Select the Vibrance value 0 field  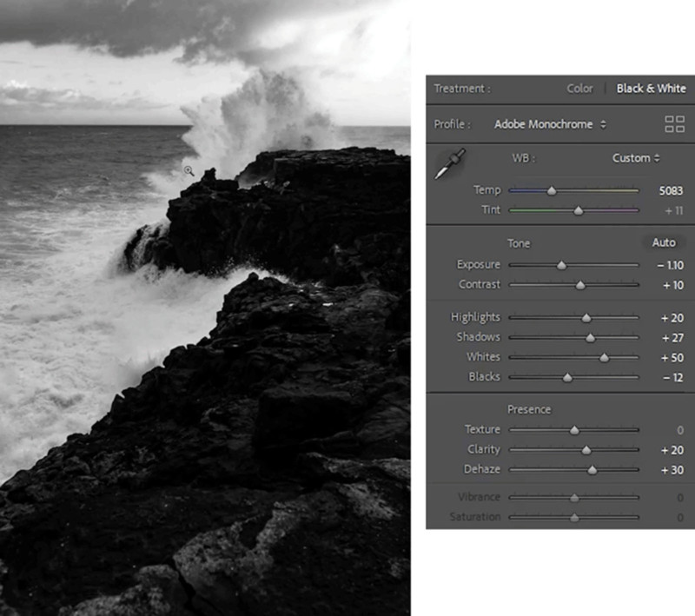coord(680,498)
